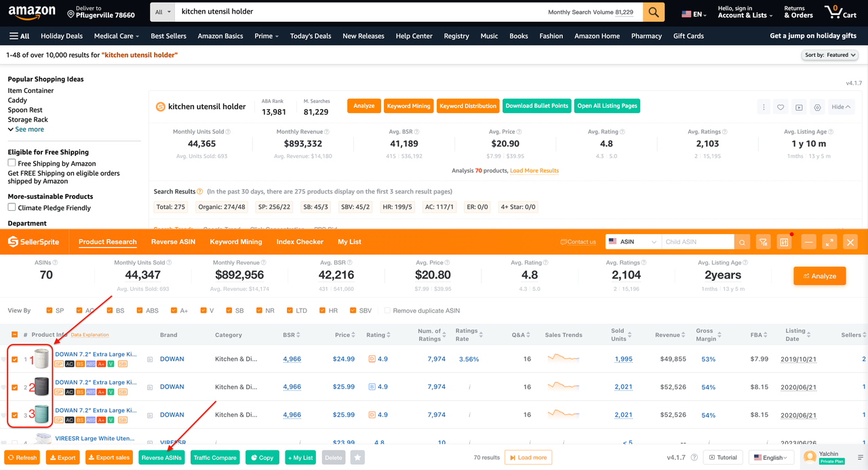
Task: Click the Traffic Compare button
Action: click(x=215, y=458)
